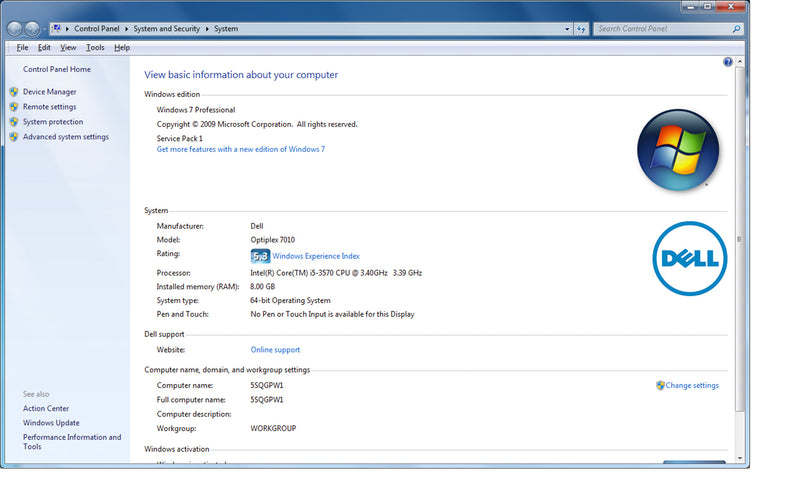Click Advanced system settings link
This screenshot has width=800, height=501.
pos(65,137)
